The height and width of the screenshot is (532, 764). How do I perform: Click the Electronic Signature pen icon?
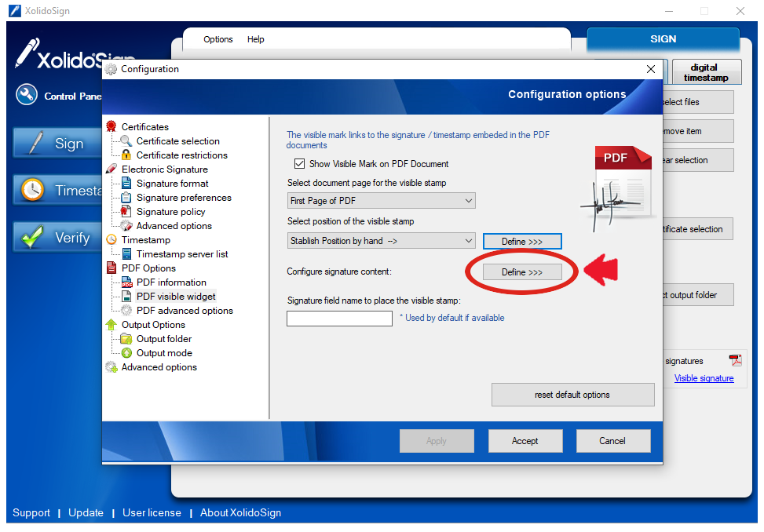pos(111,169)
